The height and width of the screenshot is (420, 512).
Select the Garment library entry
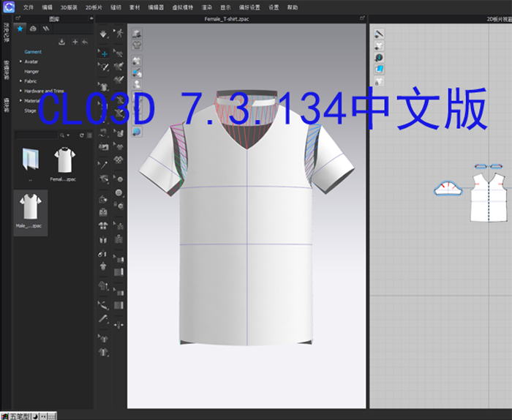33,52
